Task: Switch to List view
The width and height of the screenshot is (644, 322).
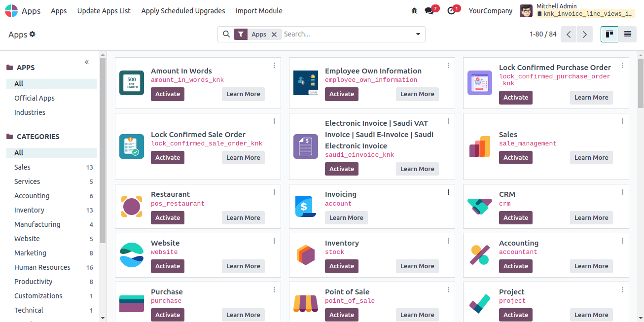Action: pos(628,34)
